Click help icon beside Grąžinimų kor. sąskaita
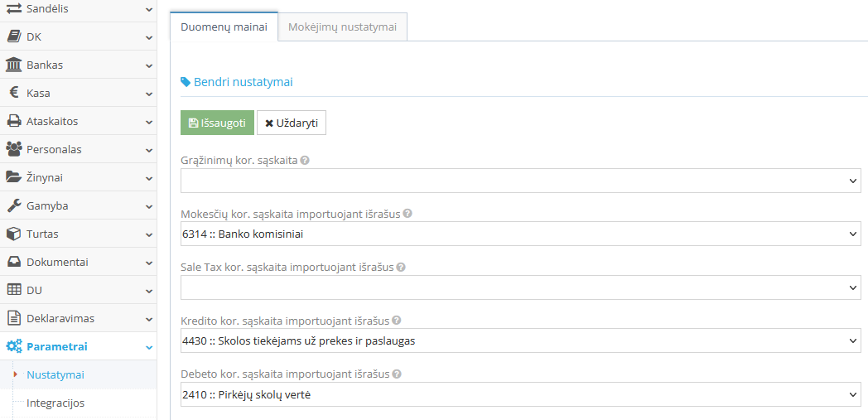Screen dimensions: 868x420 (x=305, y=160)
